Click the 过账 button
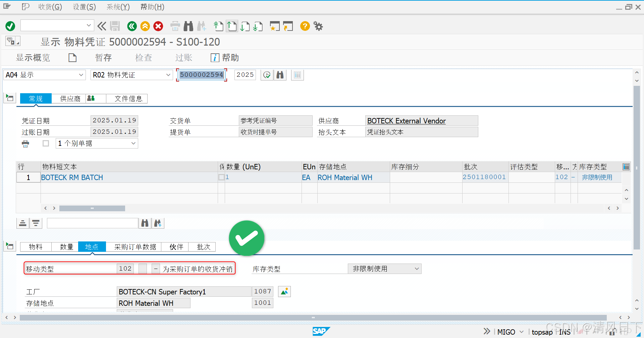The image size is (644, 338). click(x=183, y=57)
